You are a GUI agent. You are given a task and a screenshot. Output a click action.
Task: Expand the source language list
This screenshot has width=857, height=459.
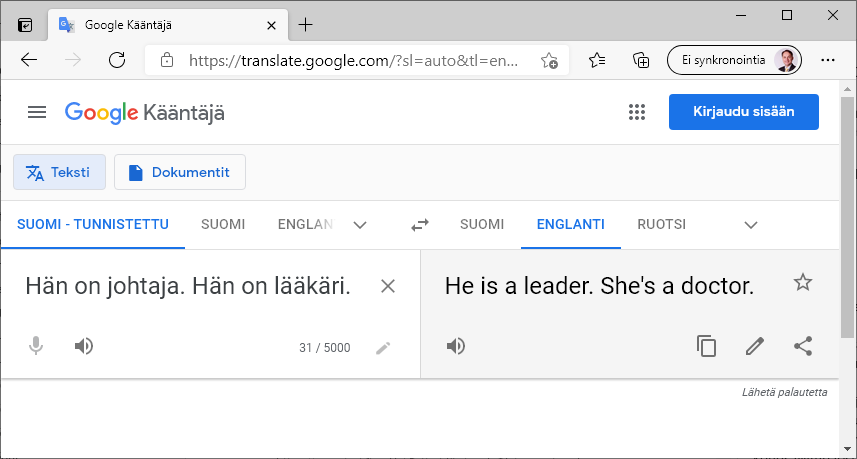click(360, 225)
